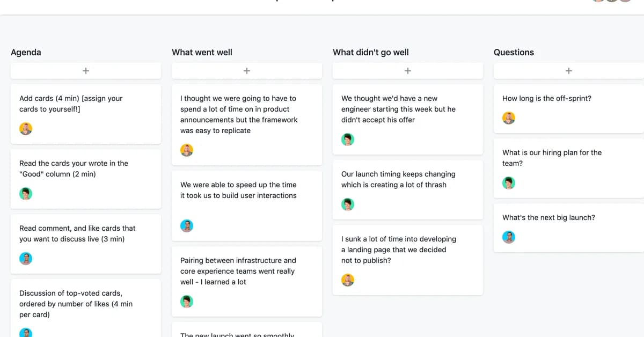Select the Questions column header
This screenshot has height=337, width=644.
514,52
